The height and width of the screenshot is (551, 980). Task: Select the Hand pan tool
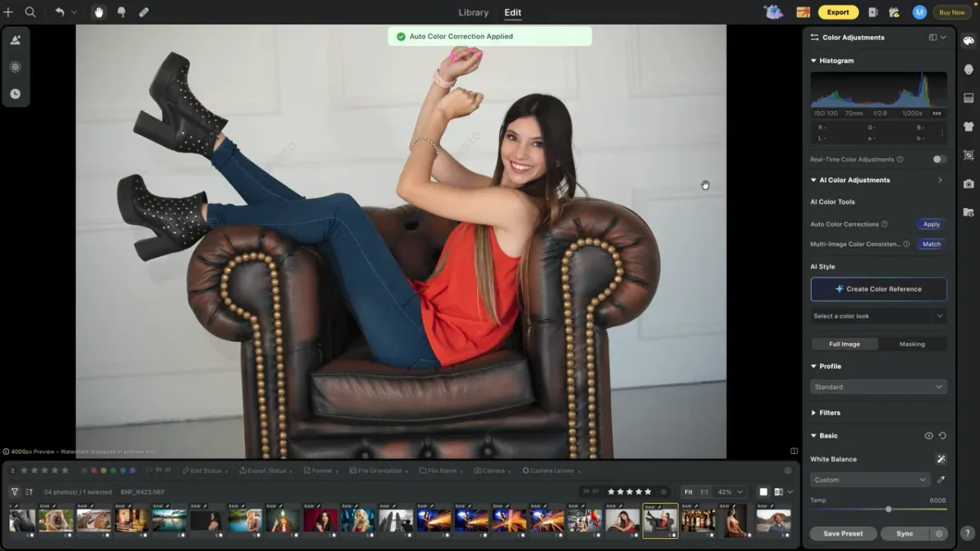(99, 12)
